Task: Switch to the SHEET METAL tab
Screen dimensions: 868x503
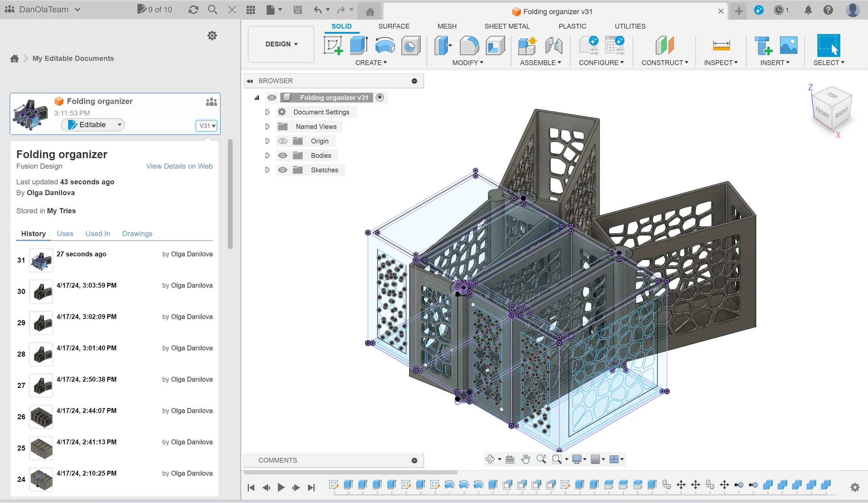Action: pyautogui.click(x=507, y=26)
